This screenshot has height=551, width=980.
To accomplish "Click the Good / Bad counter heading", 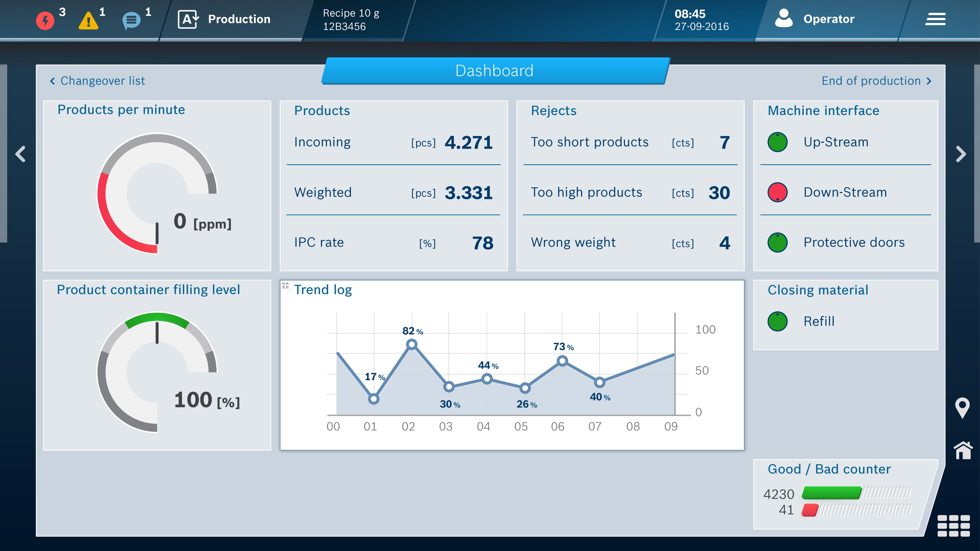I will click(829, 469).
